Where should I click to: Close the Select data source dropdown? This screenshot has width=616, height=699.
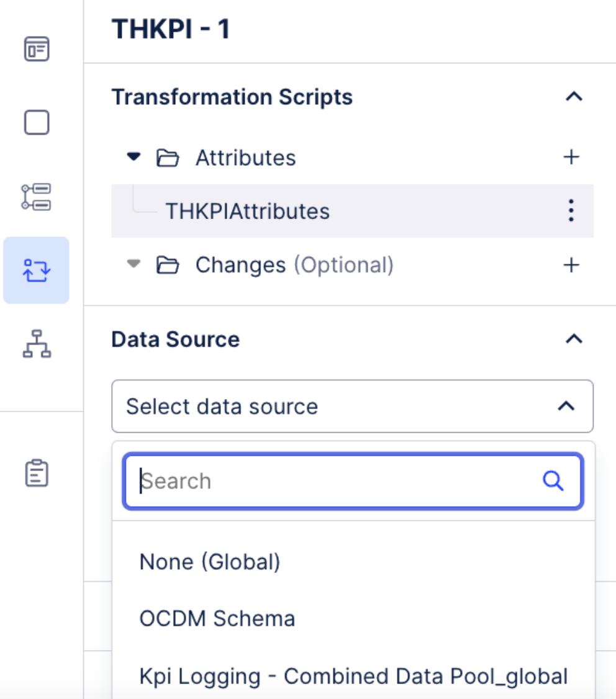pyautogui.click(x=565, y=406)
